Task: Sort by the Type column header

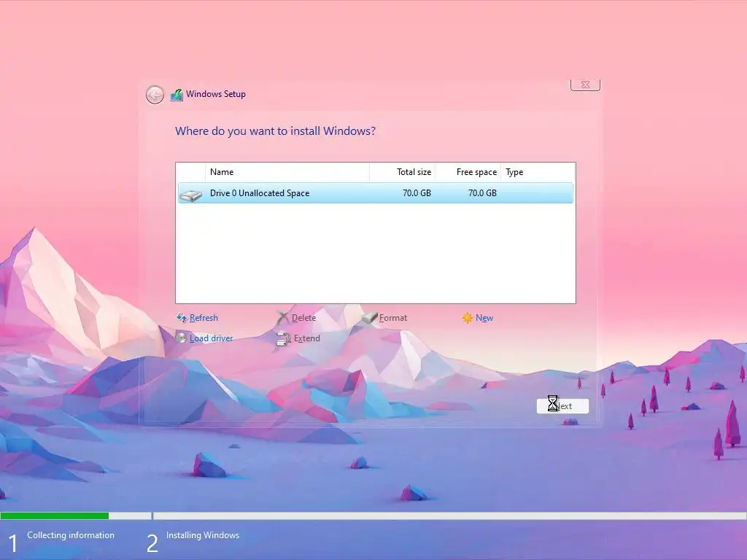Action: pos(538,172)
